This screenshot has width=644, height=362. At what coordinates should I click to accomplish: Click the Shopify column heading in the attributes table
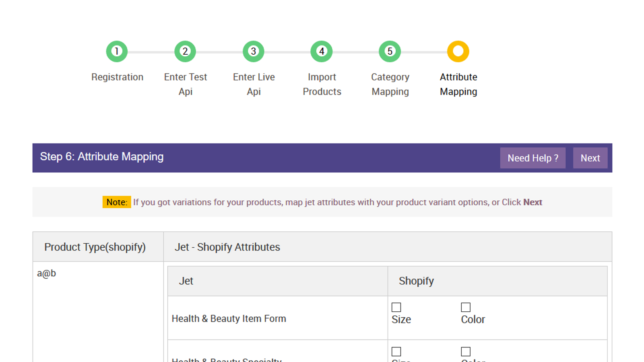point(416,281)
